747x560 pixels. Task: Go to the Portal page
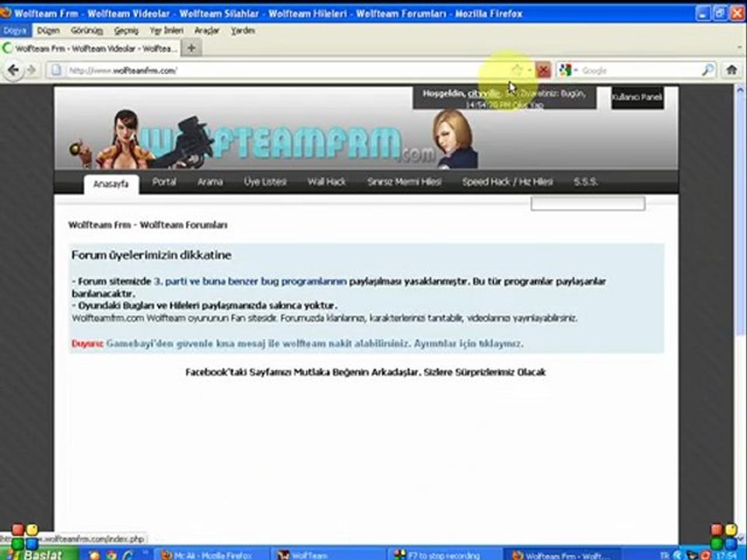[x=164, y=181]
